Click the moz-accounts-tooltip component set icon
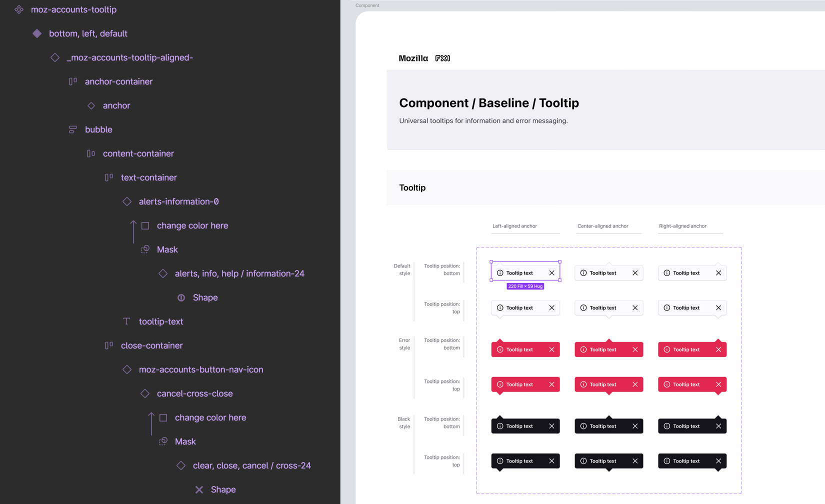 click(19, 9)
